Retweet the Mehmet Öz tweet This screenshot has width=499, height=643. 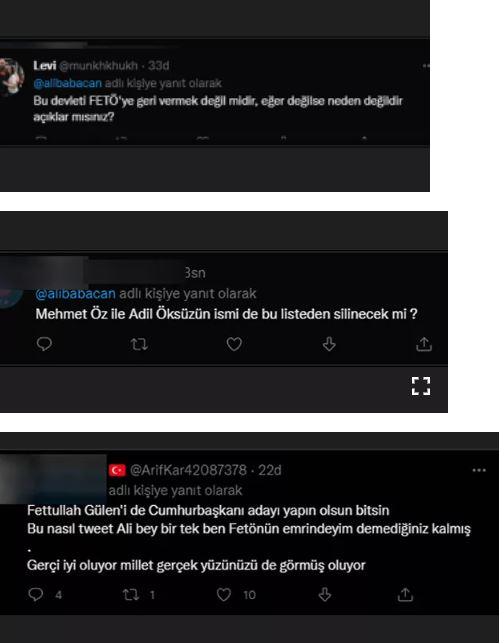pyautogui.click(x=139, y=344)
